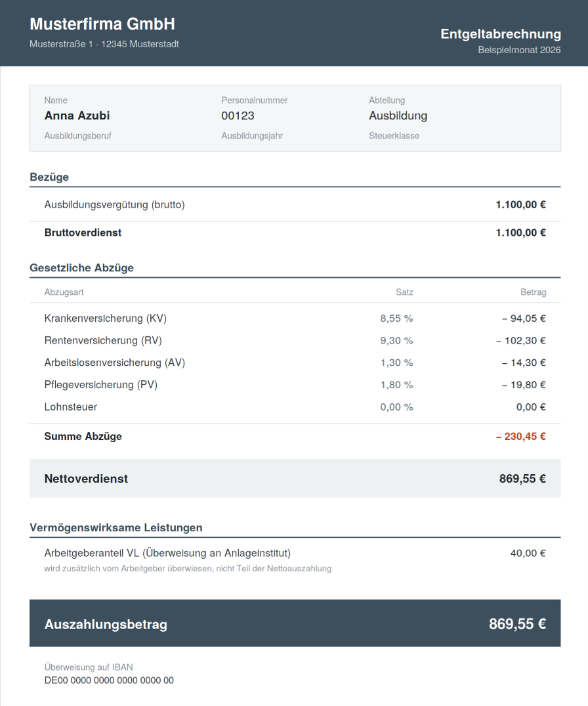Click the 1.100,00 € amount beside Ausbildungsvergütung
The image size is (588, 706).
point(520,205)
